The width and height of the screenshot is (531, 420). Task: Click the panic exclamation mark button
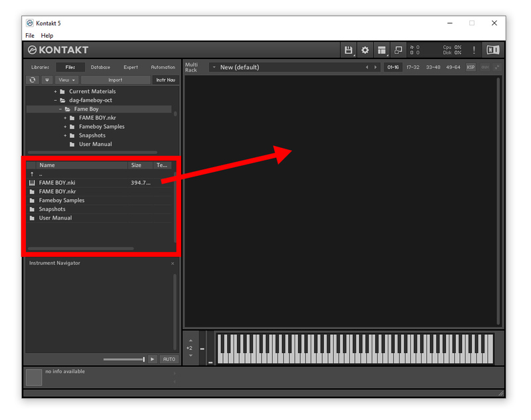pyautogui.click(x=474, y=50)
